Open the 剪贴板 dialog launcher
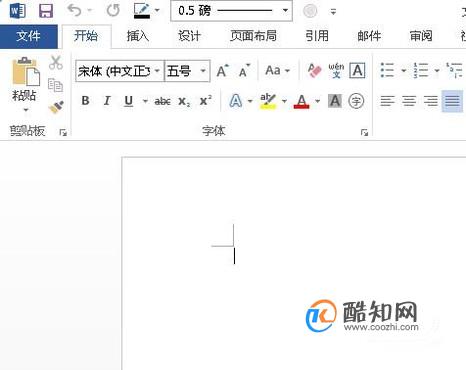 pyautogui.click(x=63, y=133)
